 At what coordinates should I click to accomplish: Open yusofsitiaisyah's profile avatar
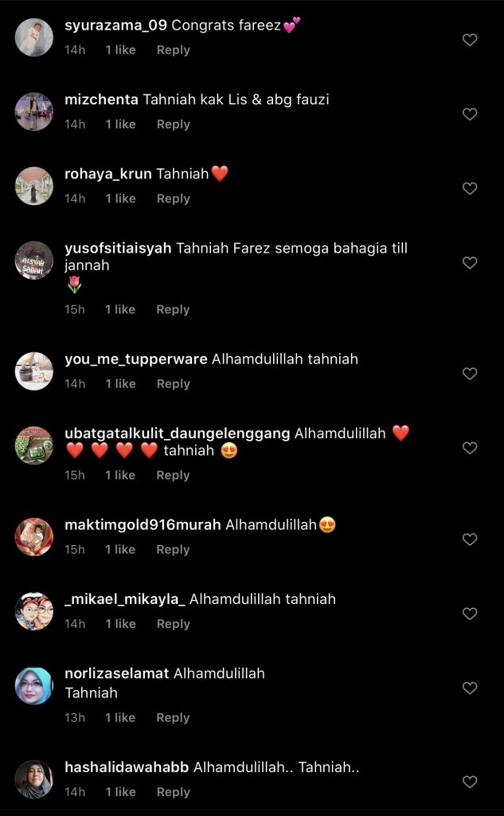(33, 261)
